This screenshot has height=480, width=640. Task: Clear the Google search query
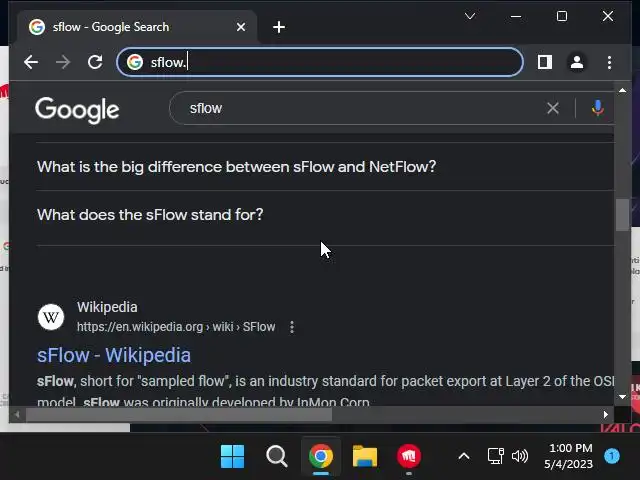coord(553,108)
